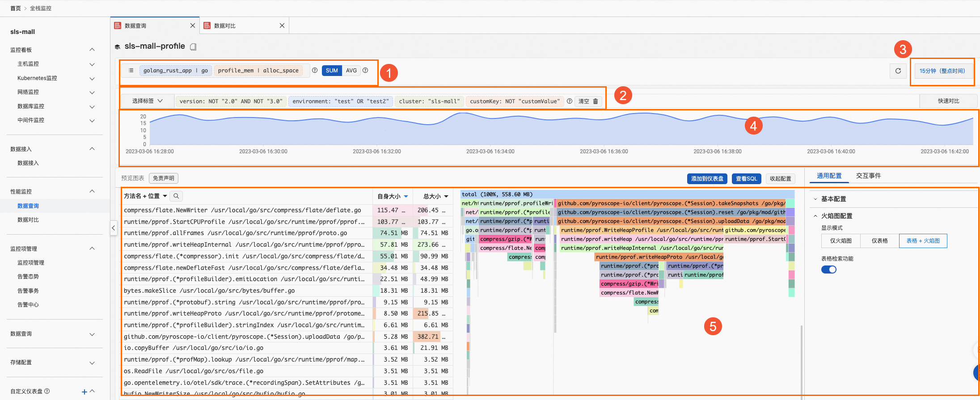Open 告警中心 in the sidebar
This screenshot has height=400, width=980.
point(28,305)
